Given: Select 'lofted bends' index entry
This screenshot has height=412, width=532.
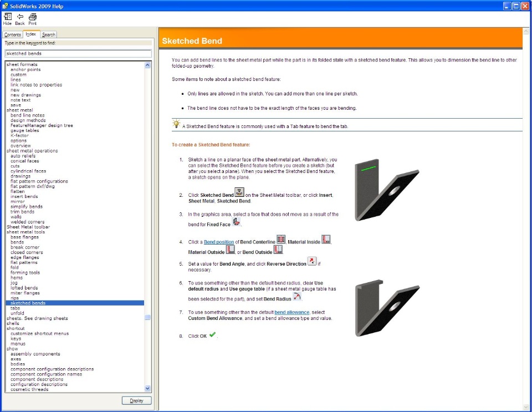Looking at the screenshot, I should click(x=24, y=288).
